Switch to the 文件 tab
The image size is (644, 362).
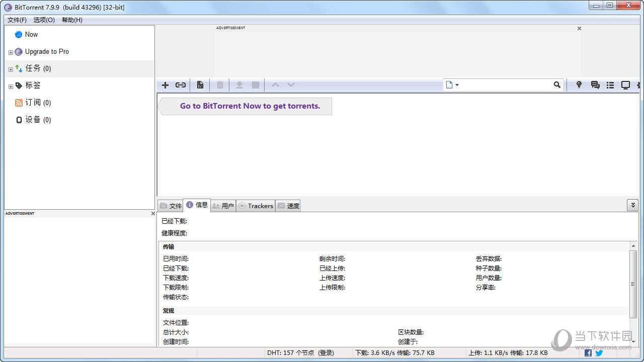coord(171,206)
